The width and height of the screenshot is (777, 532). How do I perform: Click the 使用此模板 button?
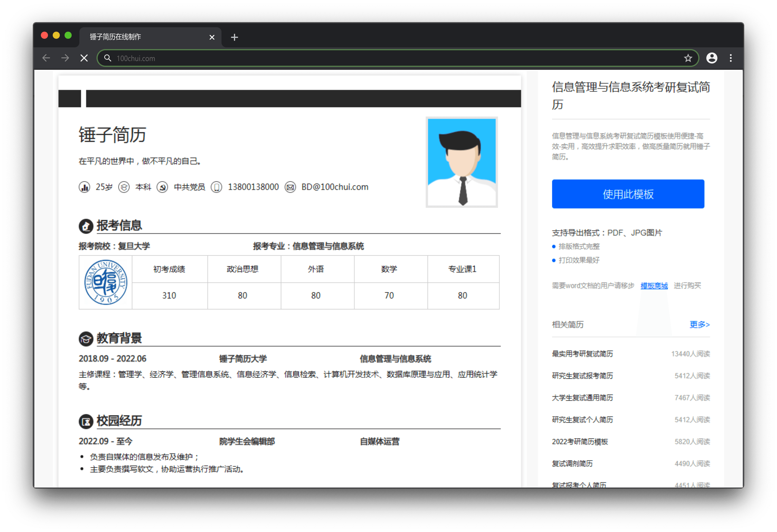coord(628,194)
